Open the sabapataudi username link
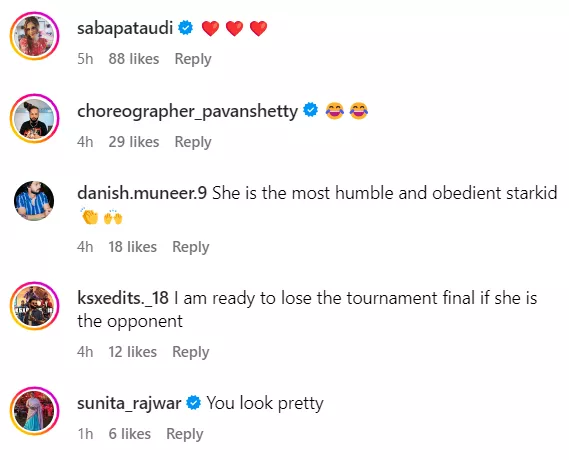 tap(125, 28)
